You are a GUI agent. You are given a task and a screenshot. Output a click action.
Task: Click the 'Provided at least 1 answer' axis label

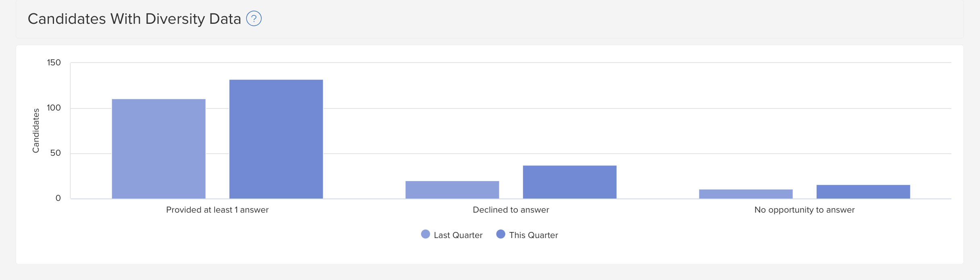coord(217,210)
